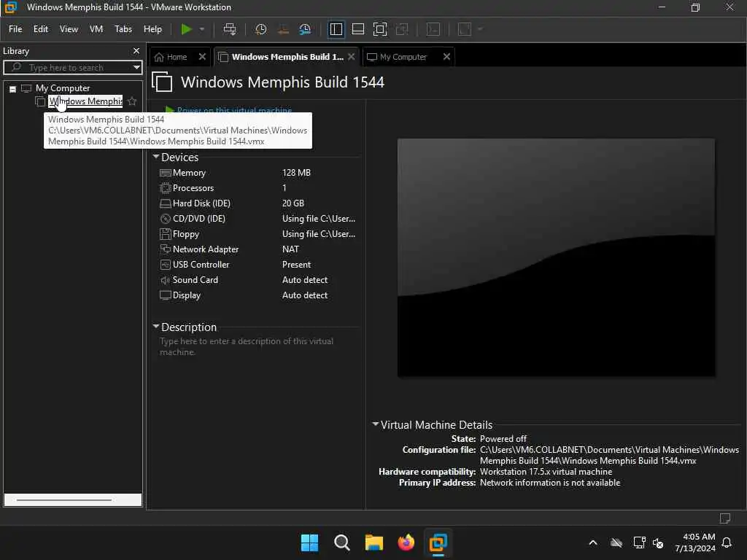Open Sound Card device settings

(195, 279)
